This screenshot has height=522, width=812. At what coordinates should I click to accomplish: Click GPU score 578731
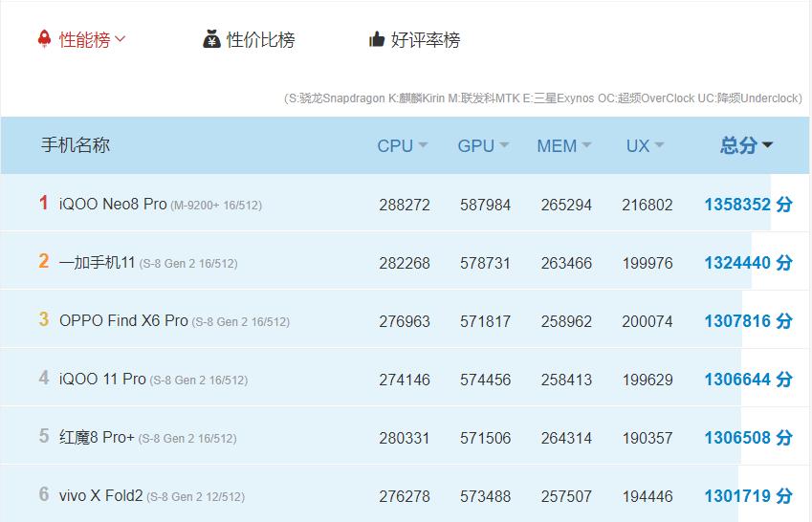[x=485, y=263]
